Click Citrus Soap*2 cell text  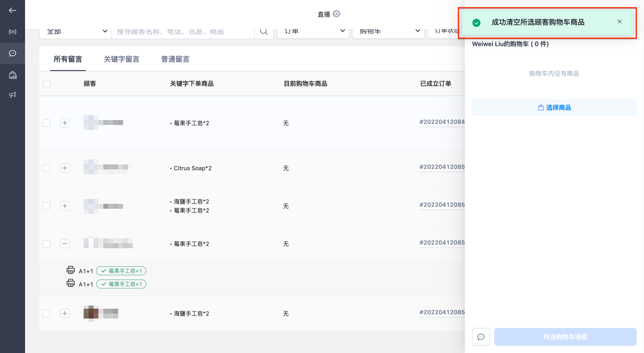click(193, 168)
